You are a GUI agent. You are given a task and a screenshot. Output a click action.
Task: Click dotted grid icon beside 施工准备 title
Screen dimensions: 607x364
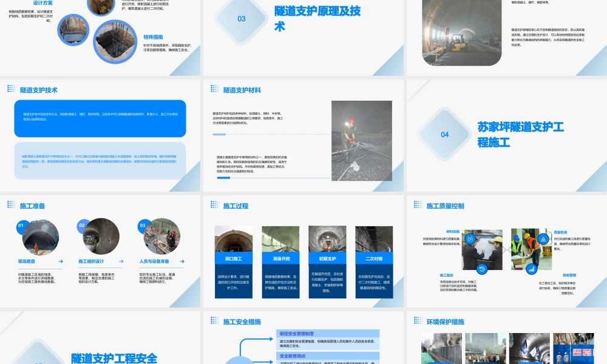point(11,204)
